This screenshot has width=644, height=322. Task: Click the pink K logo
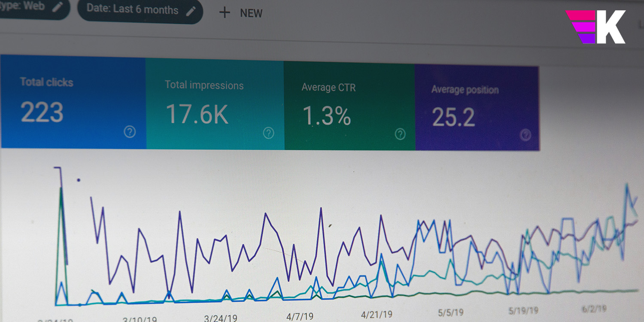pos(595,27)
